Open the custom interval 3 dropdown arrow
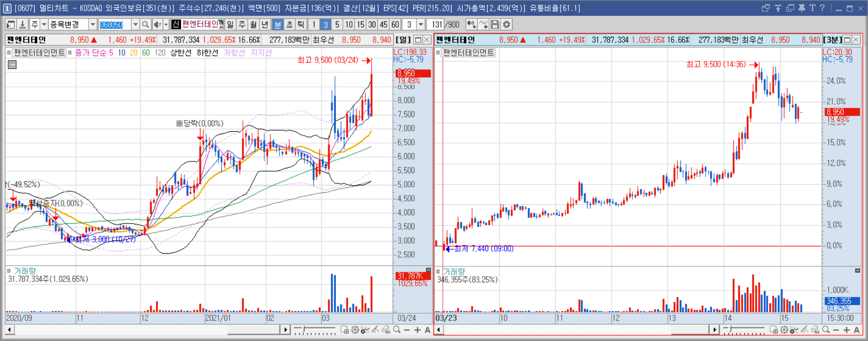Image resolution: width=868 pixels, height=341 pixels. tap(420, 24)
